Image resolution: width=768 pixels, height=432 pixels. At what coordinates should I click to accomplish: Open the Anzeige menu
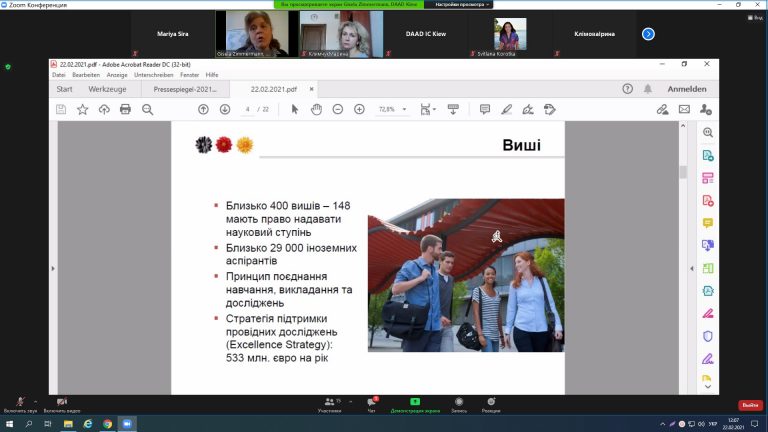[x=116, y=75]
